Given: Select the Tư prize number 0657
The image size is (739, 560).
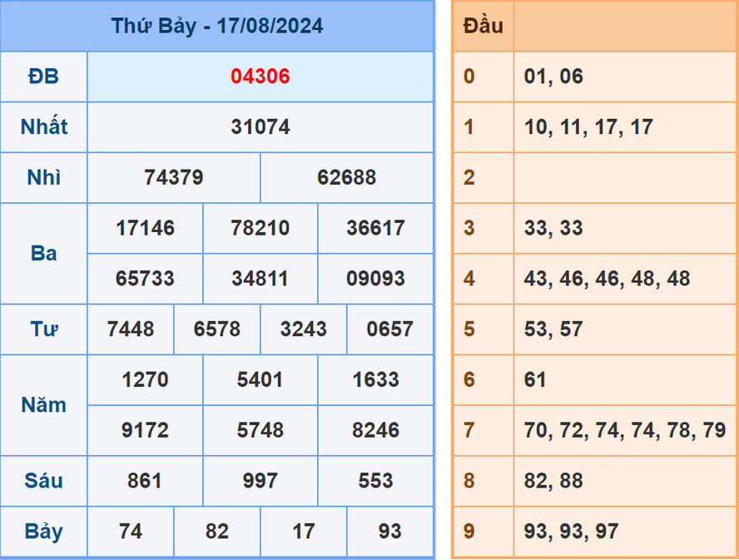Looking at the screenshot, I should [389, 329].
